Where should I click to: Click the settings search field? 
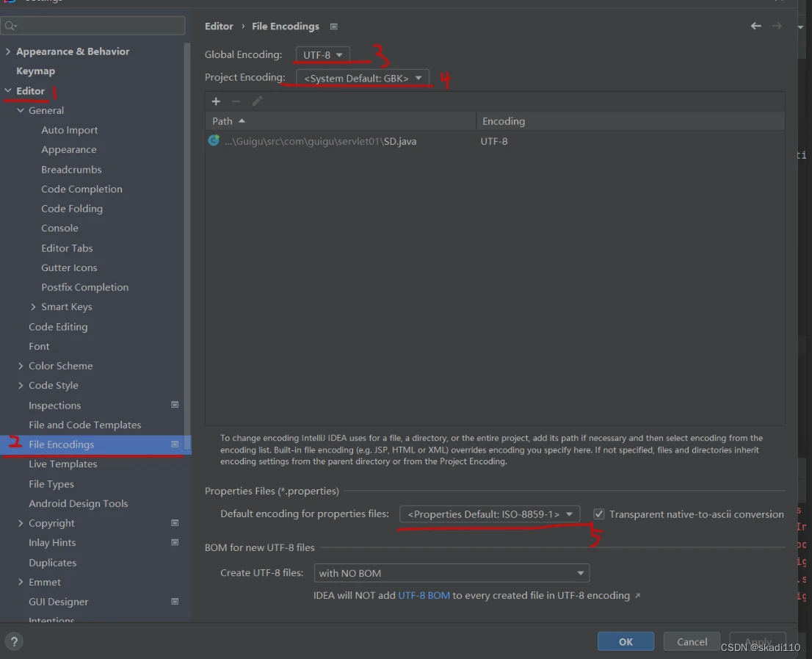pos(93,26)
